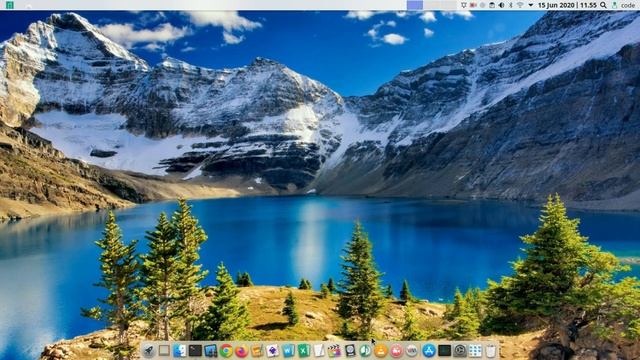Click the date and time 15 Jun 2020
Screen dimensions: 640x360
567,5
